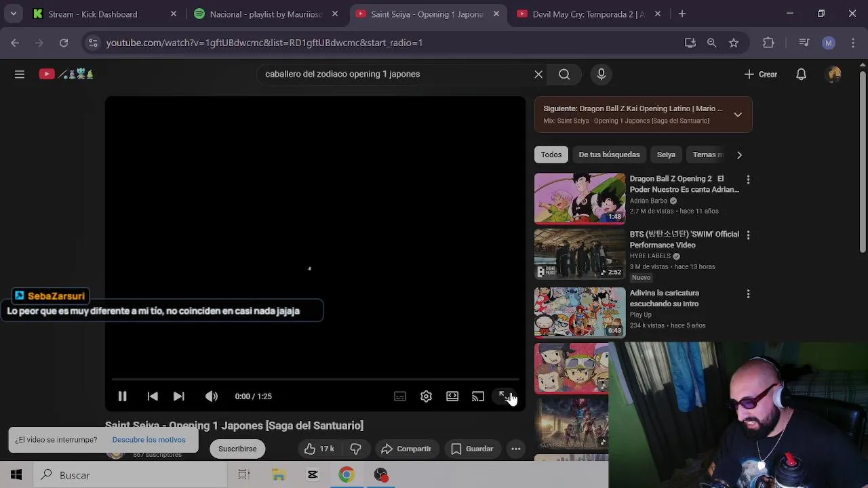Clear the YouTube search text
The height and width of the screenshot is (488, 868).
click(538, 75)
